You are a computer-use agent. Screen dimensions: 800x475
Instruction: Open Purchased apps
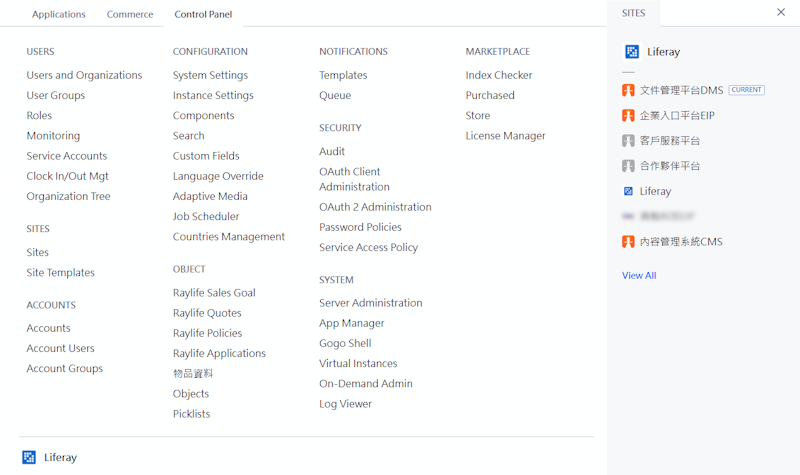[x=490, y=95]
